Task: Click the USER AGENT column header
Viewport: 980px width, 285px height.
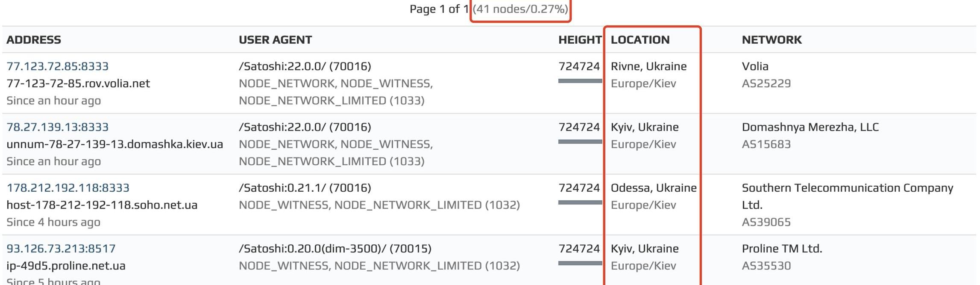Action: (275, 40)
